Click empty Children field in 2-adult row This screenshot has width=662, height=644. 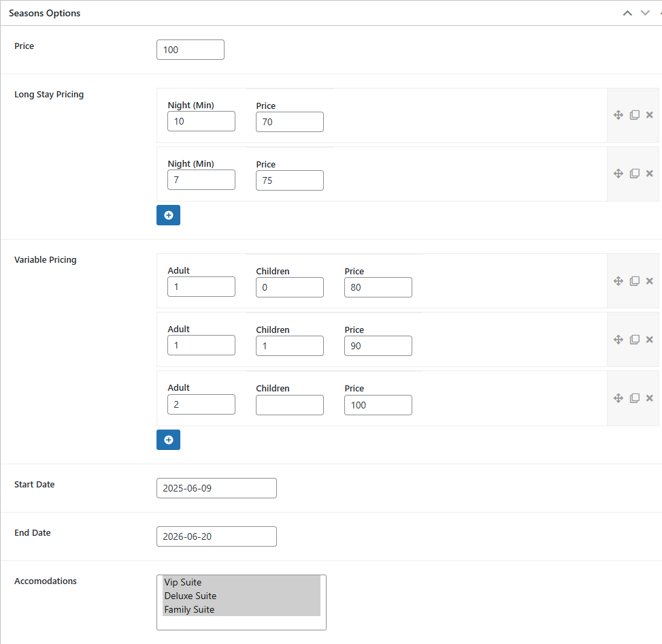(290, 405)
